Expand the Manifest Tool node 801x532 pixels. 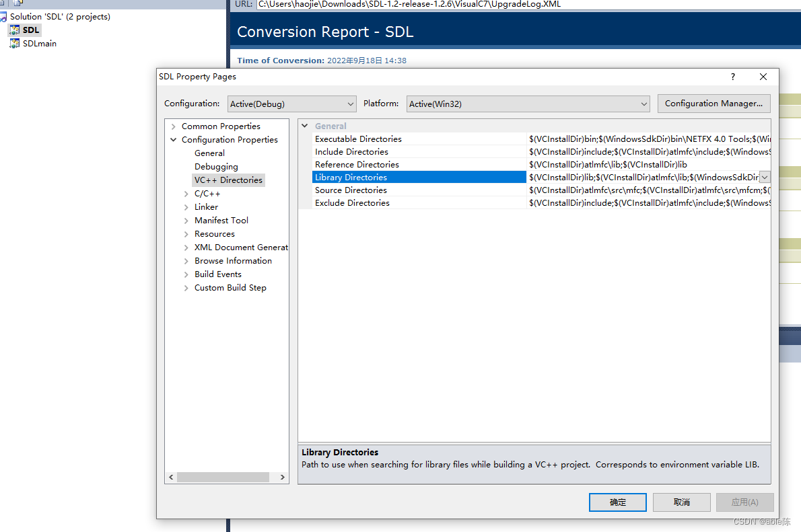[186, 221]
